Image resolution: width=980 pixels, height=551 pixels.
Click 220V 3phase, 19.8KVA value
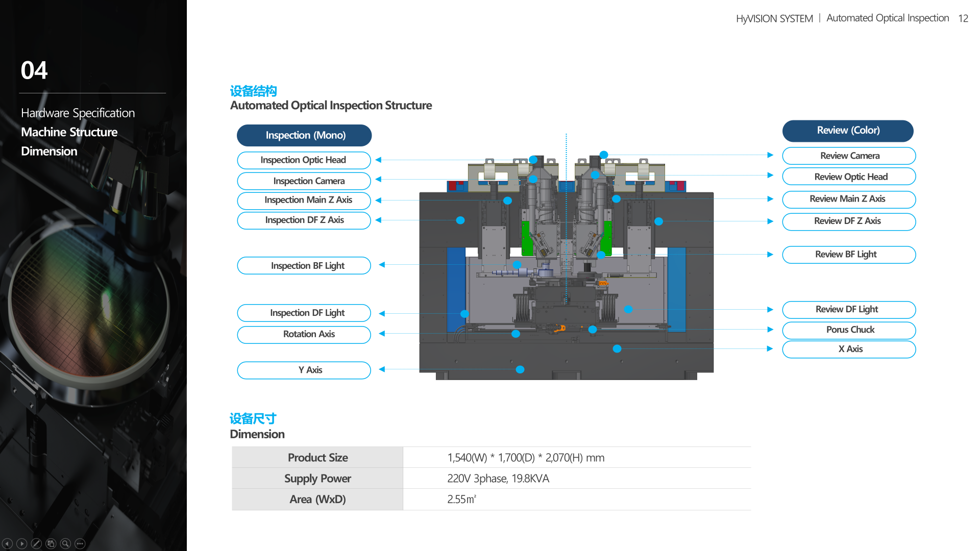click(x=498, y=479)
